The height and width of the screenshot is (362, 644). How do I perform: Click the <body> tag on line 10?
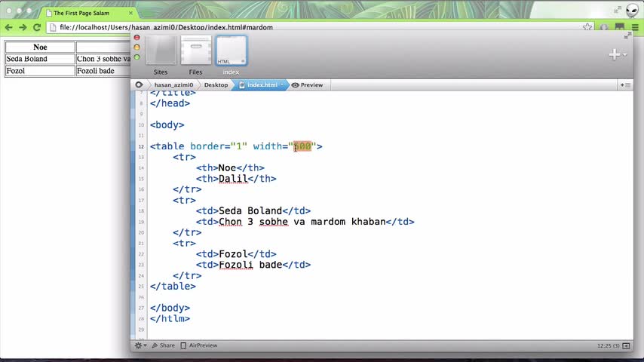point(167,125)
